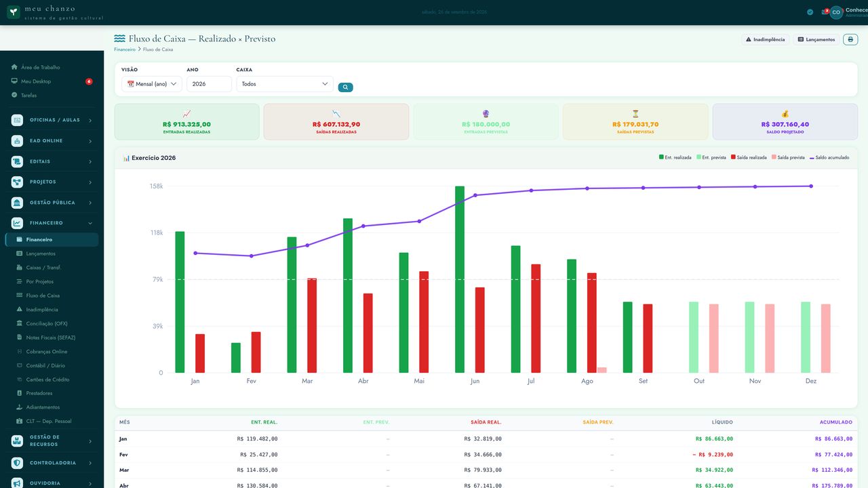Click the monitor icon beside Meu Desktop
This screenshot has height=488, width=868.
click(x=14, y=81)
